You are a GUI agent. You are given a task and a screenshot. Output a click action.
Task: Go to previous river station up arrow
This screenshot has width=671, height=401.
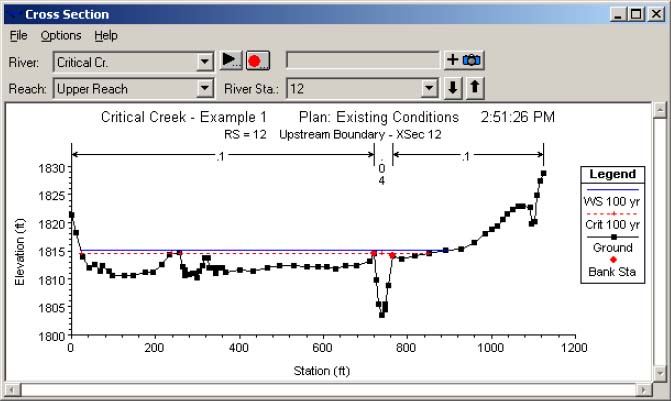click(475, 87)
